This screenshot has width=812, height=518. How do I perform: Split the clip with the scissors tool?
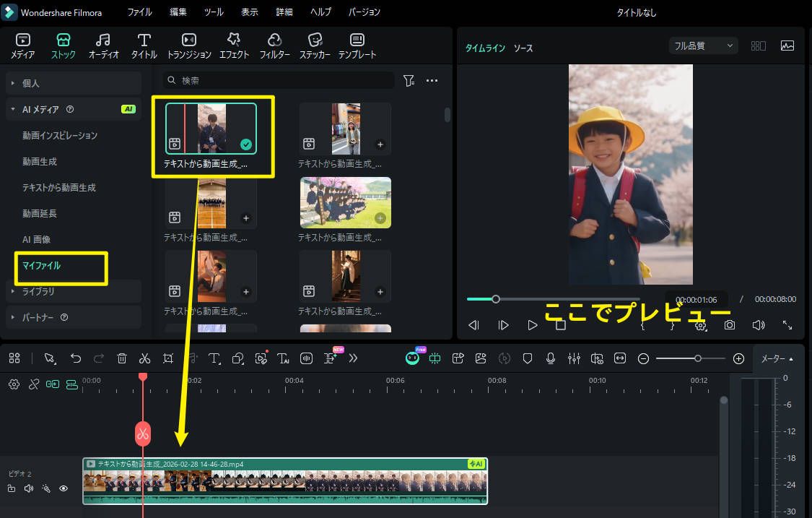coord(144,358)
